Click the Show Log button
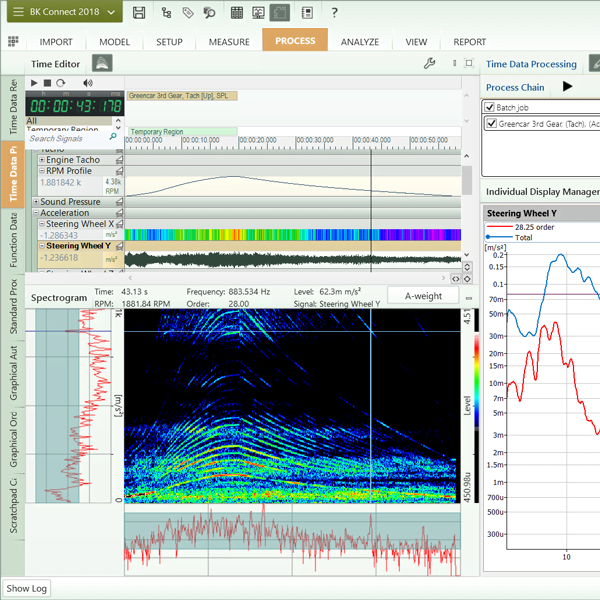600x600 pixels. [x=27, y=588]
